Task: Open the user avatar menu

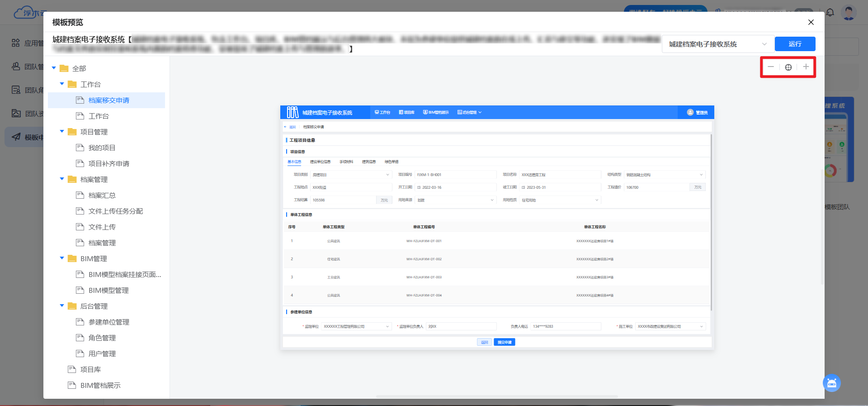Action: click(x=848, y=13)
